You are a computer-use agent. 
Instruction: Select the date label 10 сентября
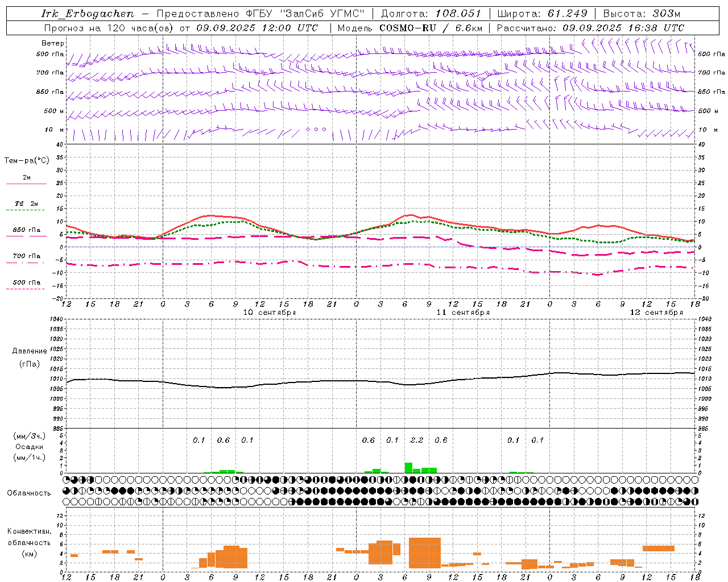coord(270,313)
